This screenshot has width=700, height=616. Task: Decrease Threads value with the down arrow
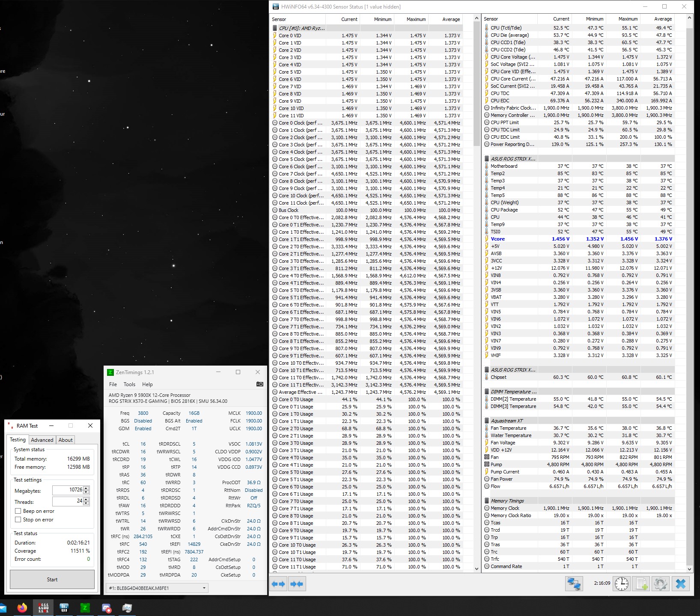(x=86, y=503)
